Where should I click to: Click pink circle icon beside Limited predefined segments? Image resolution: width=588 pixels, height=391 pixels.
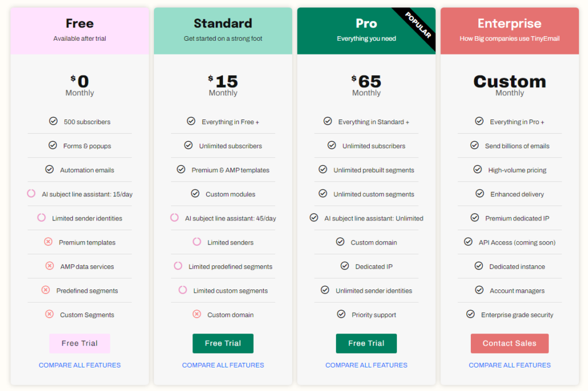pyautogui.click(x=178, y=266)
